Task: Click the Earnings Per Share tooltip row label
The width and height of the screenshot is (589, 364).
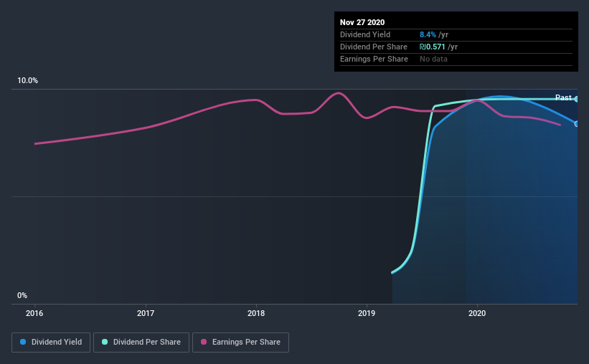Action: pos(374,59)
